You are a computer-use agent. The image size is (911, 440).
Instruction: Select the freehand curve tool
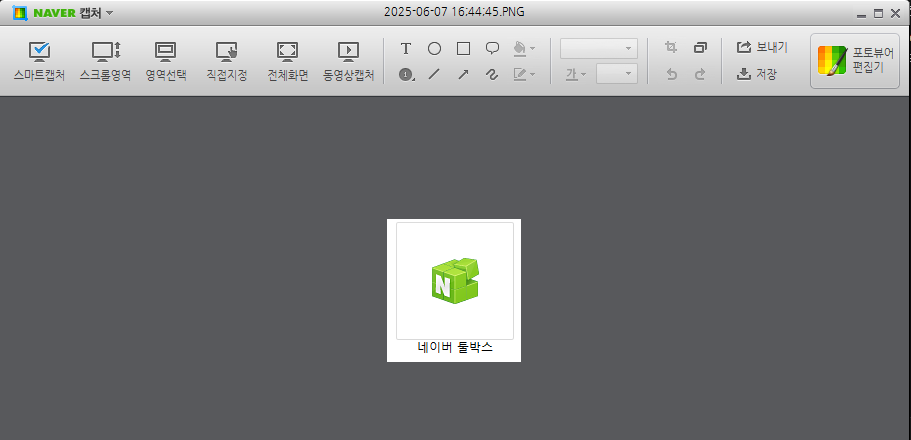pos(492,74)
